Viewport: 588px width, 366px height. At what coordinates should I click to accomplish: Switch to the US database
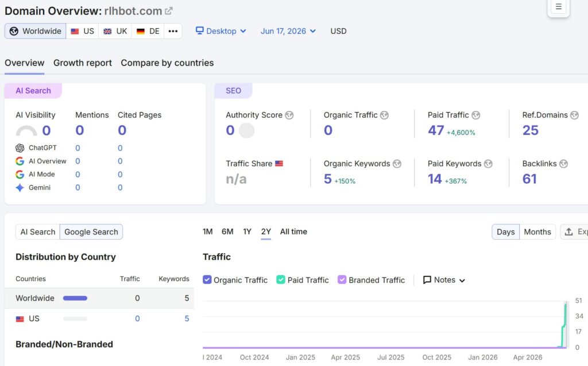pyautogui.click(x=83, y=31)
